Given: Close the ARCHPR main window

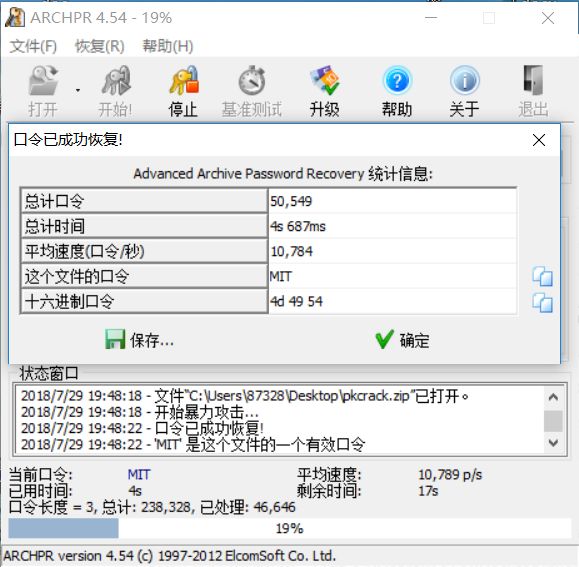Looking at the screenshot, I should click(548, 18).
